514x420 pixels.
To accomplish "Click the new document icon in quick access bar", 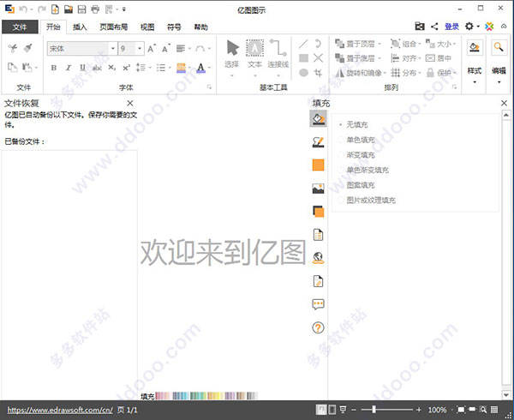I will pos(55,9).
